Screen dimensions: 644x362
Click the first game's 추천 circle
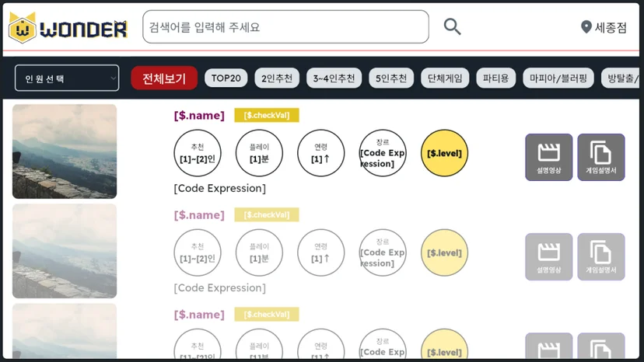tap(198, 153)
